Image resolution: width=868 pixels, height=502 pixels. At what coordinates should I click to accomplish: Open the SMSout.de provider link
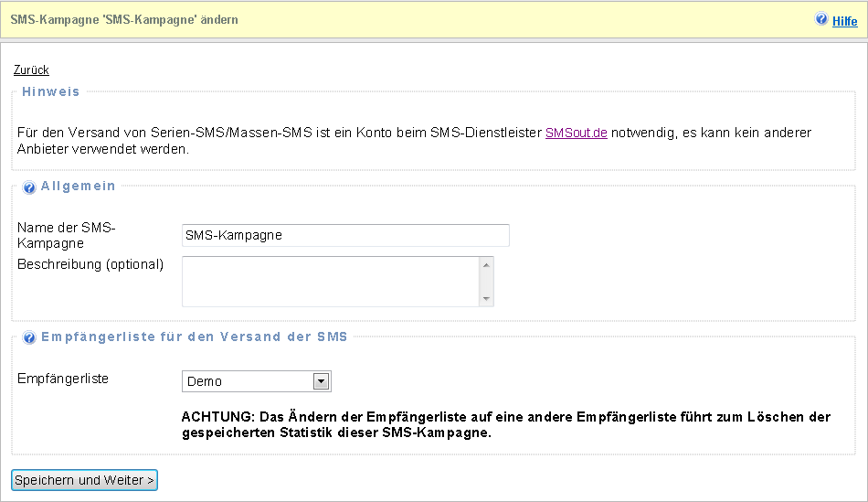pos(576,133)
